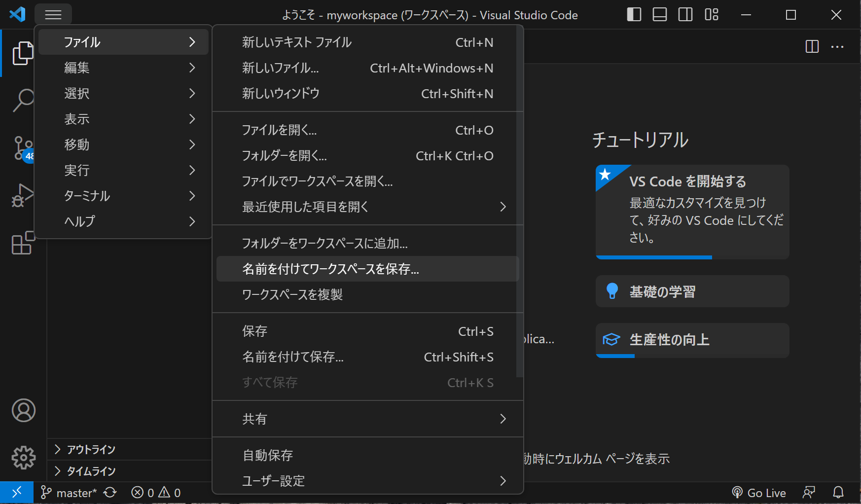Choose ワークスペースを複製
The image size is (861, 504).
click(x=367, y=294)
